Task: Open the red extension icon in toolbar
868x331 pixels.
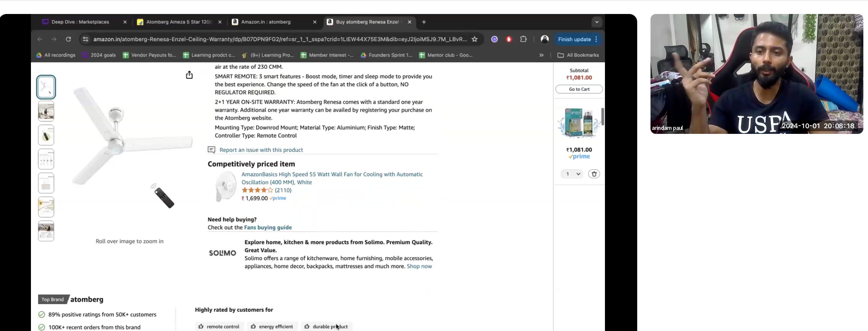Action: click(509, 39)
